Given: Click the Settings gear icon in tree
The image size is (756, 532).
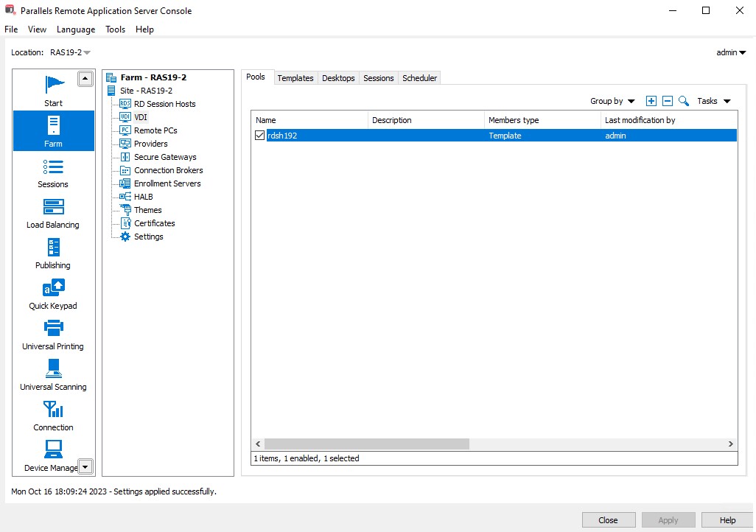Looking at the screenshot, I should [125, 237].
